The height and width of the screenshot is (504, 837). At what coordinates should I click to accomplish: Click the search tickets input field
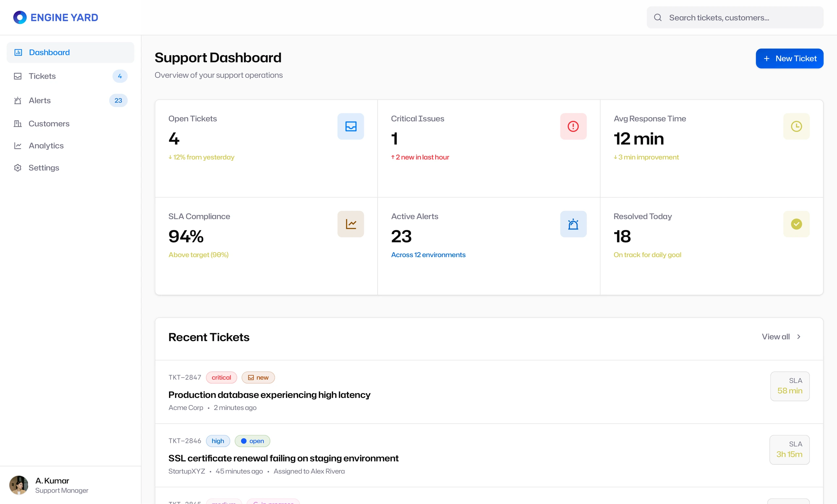735,17
